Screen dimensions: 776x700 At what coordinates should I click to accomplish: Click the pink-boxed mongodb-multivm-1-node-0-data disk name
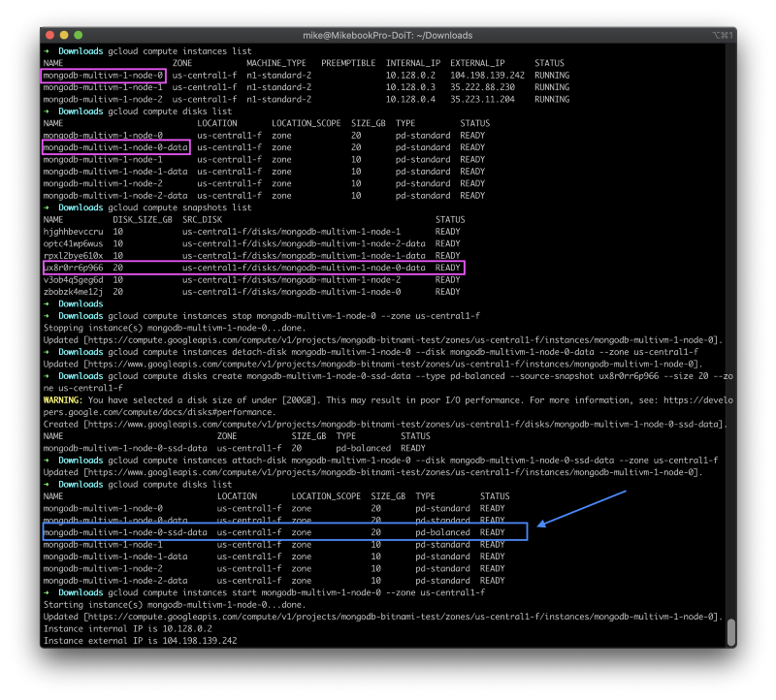tap(115, 147)
